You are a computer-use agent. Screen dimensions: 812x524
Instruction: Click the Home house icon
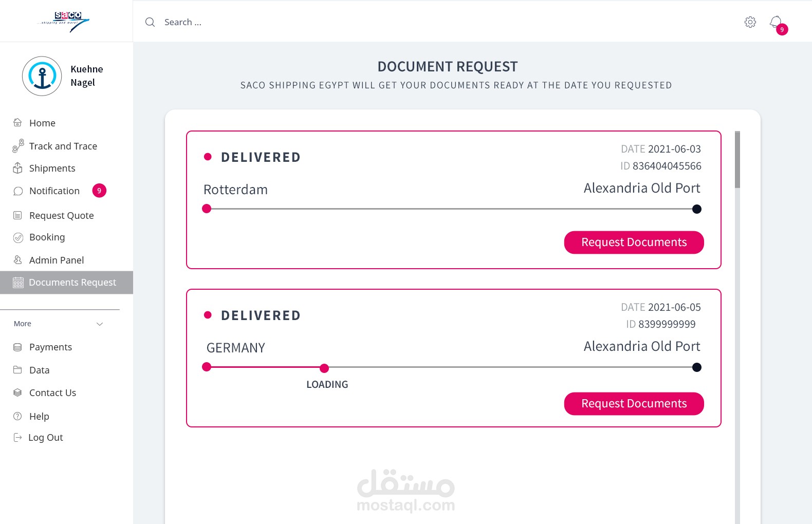(17, 123)
